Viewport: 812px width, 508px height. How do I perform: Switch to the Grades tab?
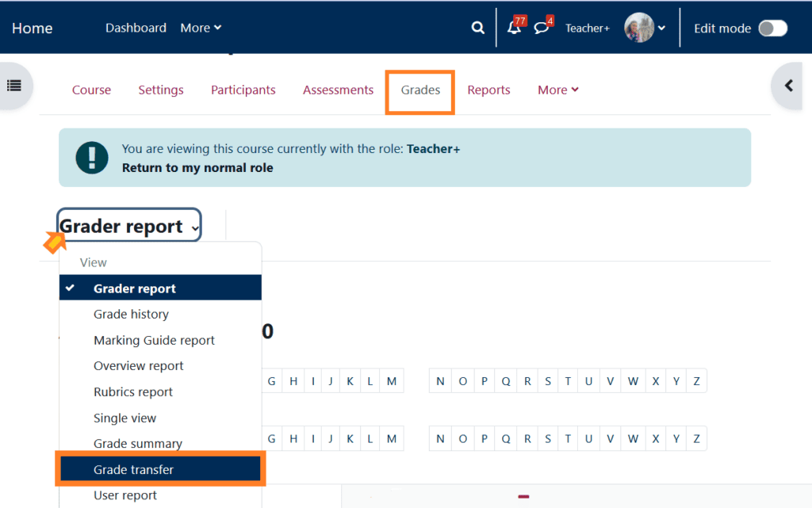point(420,90)
